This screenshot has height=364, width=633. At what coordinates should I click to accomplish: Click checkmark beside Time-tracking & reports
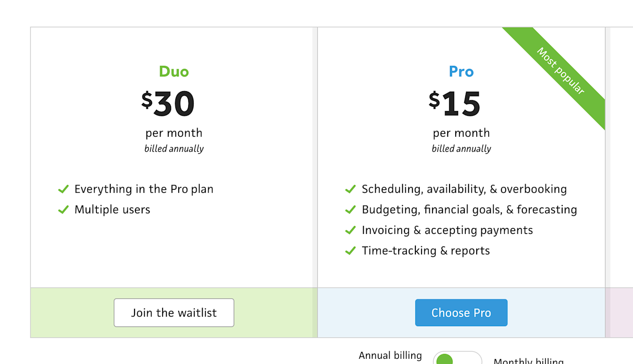coord(350,251)
